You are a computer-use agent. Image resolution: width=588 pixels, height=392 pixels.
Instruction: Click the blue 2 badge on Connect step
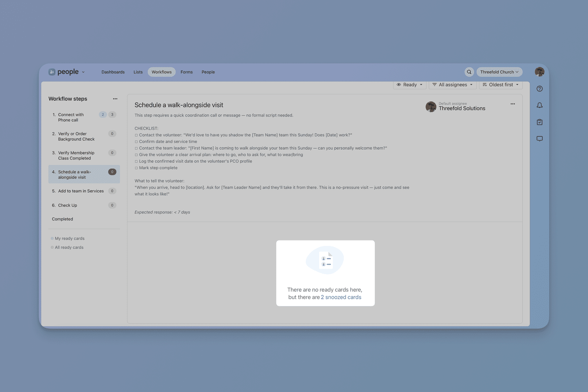click(x=103, y=115)
